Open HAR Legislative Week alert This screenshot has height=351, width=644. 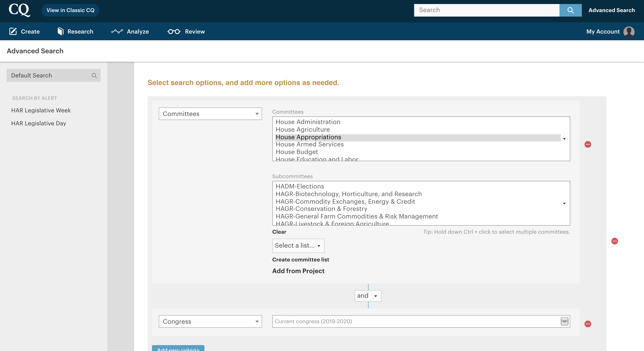(41, 110)
